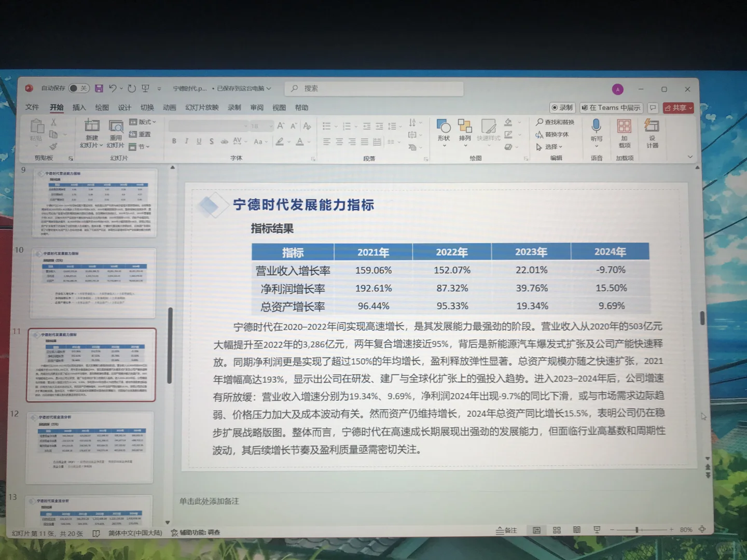
Task: Click the Decrease Indent icon
Action: click(367, 126)
